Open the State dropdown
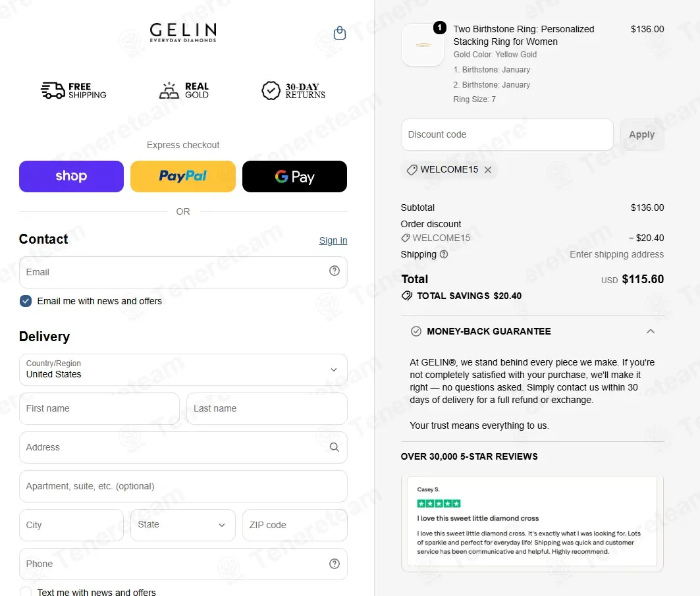700x596 pixels. (183, 525)
